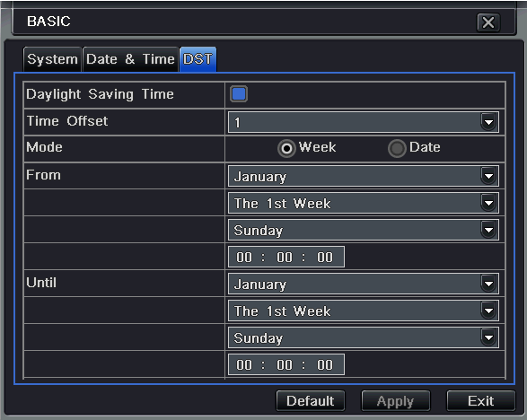
Task: Click the Exit button
Action: (480, 400)
